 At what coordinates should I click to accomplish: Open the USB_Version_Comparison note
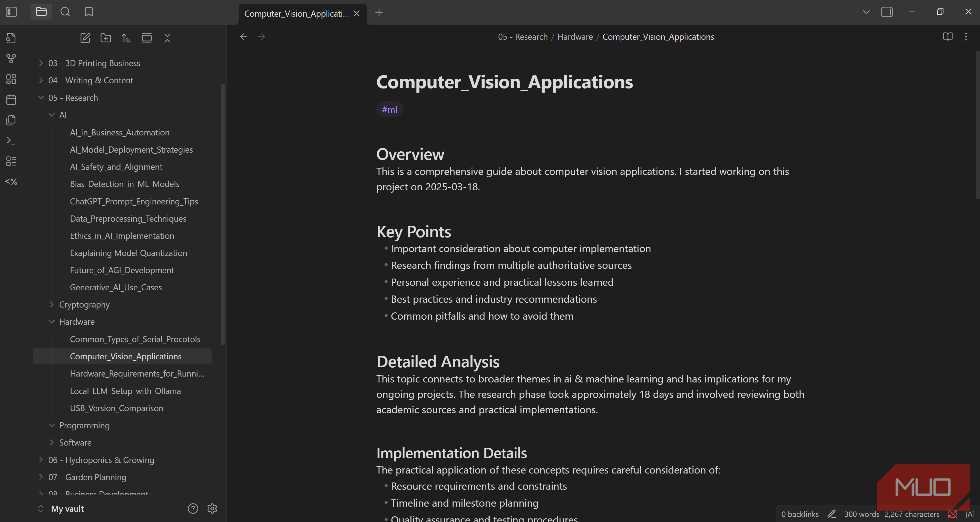click(116, 408)
